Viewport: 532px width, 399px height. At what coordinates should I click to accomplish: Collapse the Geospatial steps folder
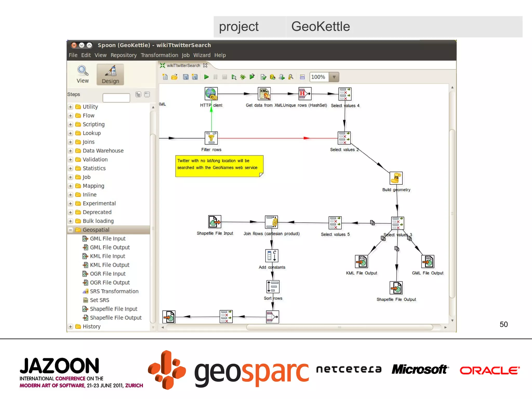pos(70,230)
